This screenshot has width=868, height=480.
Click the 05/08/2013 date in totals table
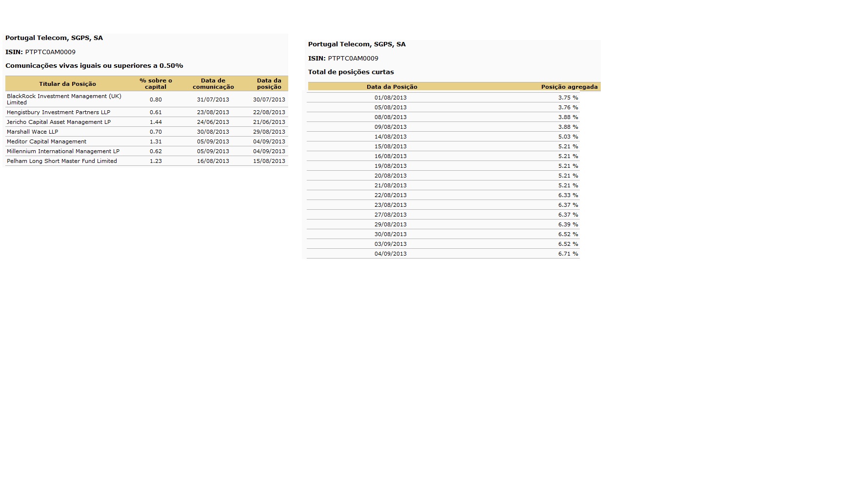pyautogui.click(x=391, y=107)
